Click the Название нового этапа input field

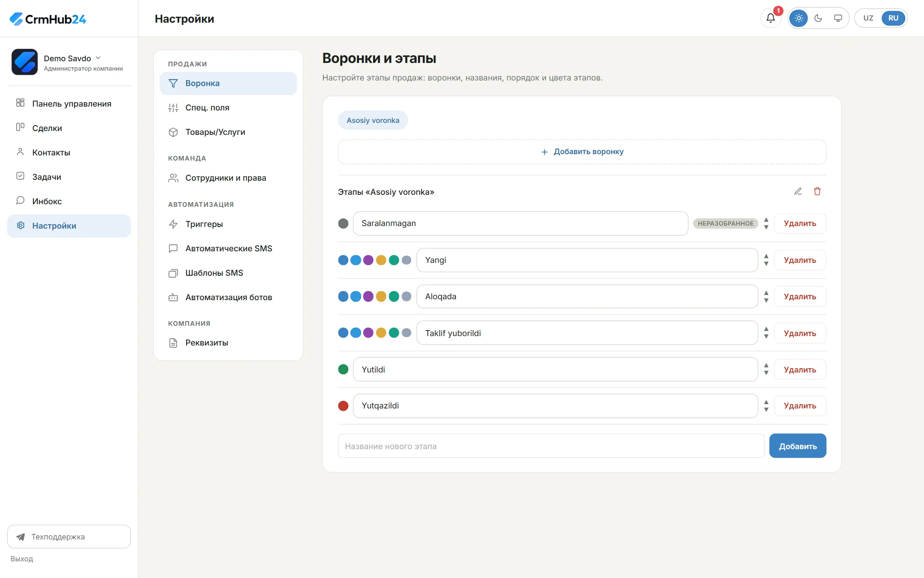[x=551, y=446]
